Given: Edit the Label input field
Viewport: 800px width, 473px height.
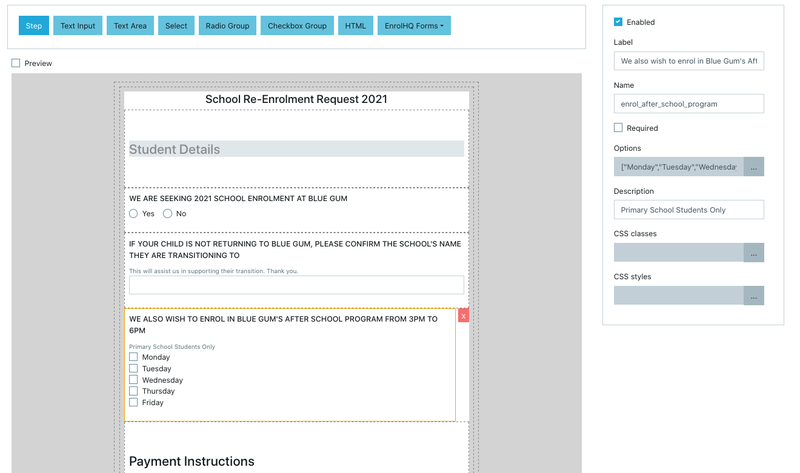Looking at the screenshot, I should point(689,61).
